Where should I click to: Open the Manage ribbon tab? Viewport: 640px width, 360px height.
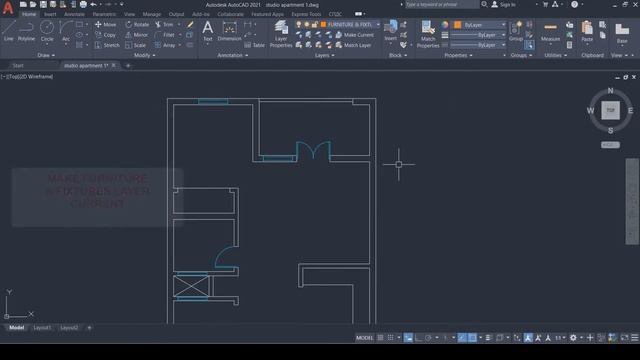pos(152,14)
